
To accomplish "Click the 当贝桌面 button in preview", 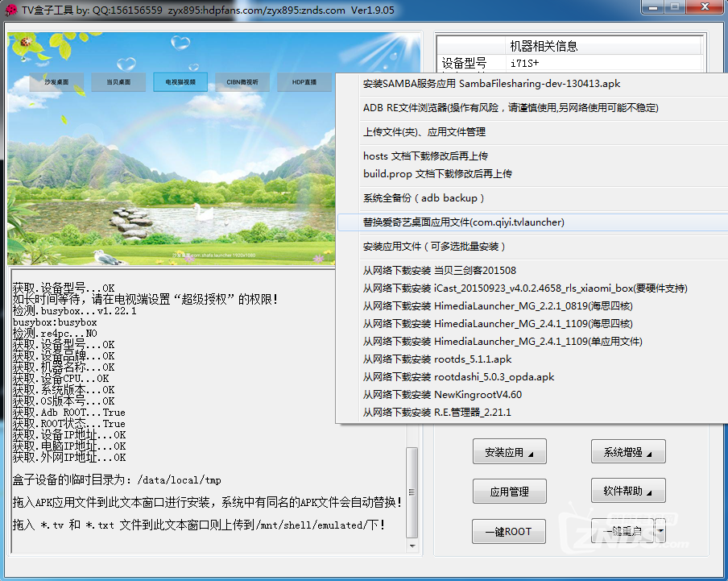I will tap(118, 82).
